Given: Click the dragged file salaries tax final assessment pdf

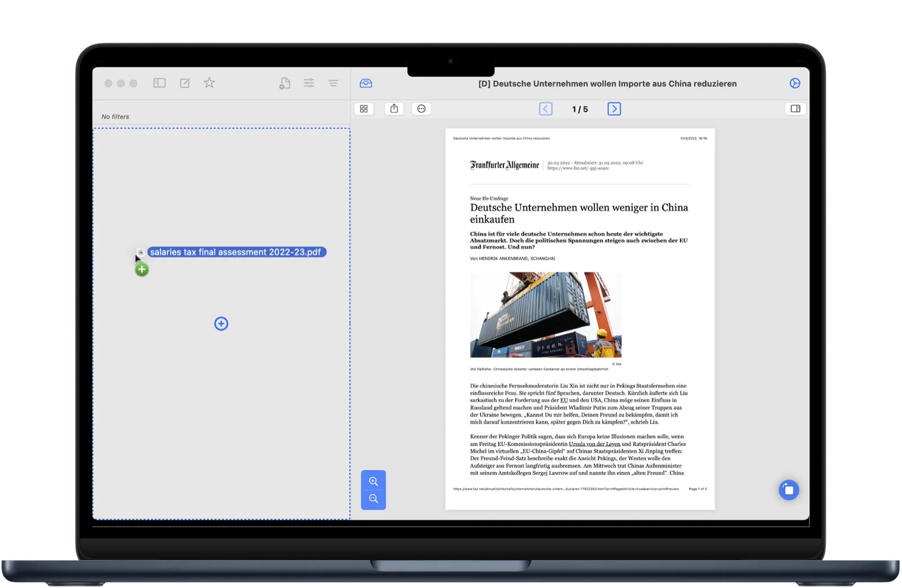Looking at the screenshot, I should [x=236, y=252].
